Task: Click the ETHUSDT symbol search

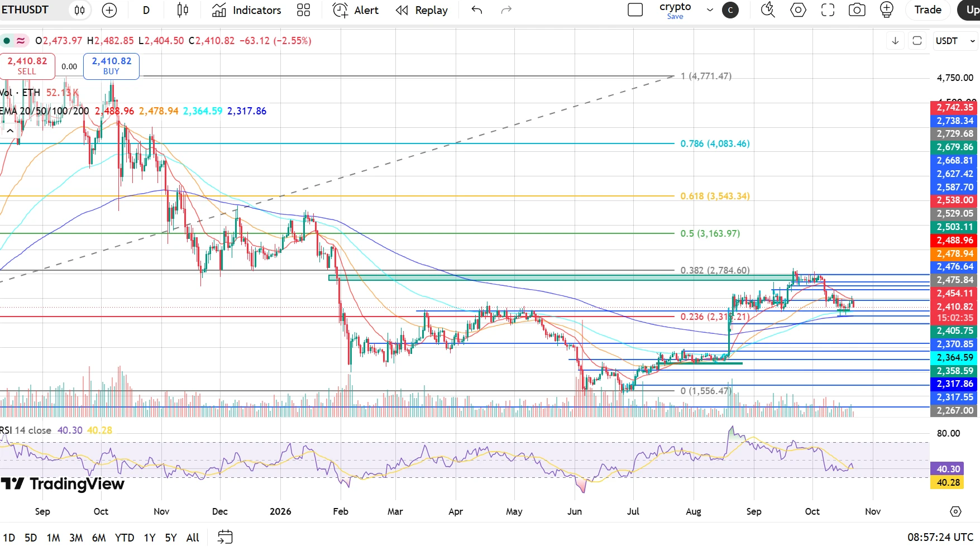Action: pos(25,10)
